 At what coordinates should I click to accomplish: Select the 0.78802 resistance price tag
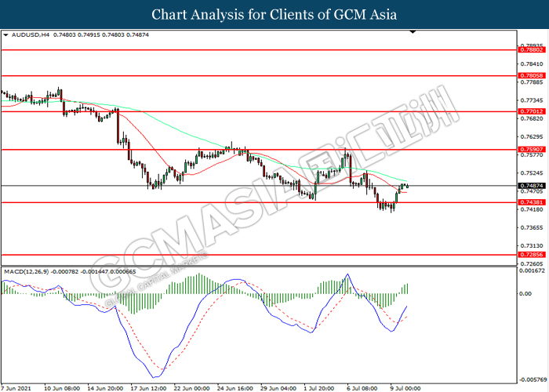click(532, 49)
